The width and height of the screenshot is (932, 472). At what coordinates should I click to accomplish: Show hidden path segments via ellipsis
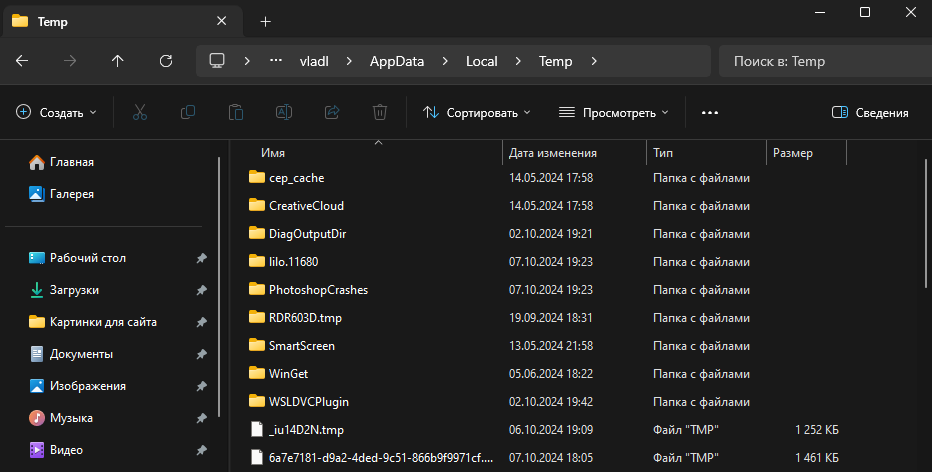[276, 61]
